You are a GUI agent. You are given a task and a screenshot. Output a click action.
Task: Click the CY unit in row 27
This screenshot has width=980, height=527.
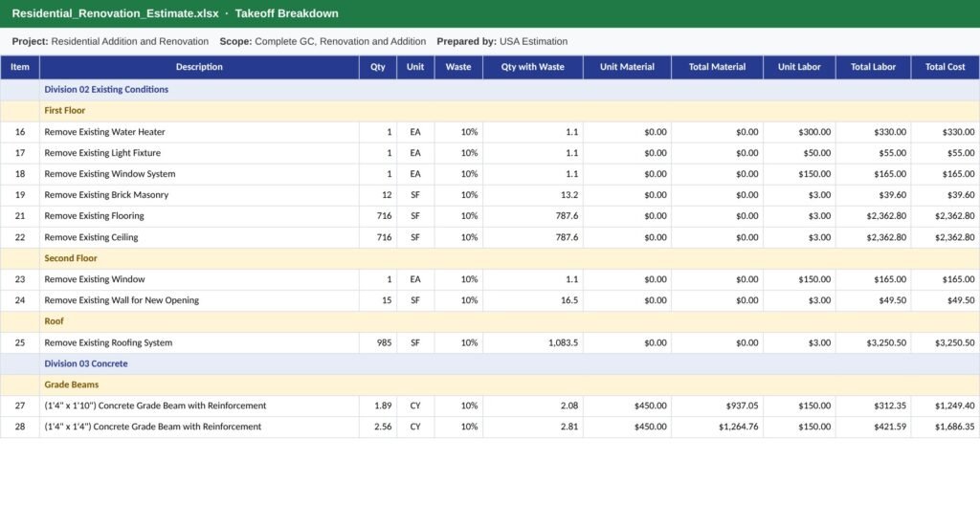(415, 406)
